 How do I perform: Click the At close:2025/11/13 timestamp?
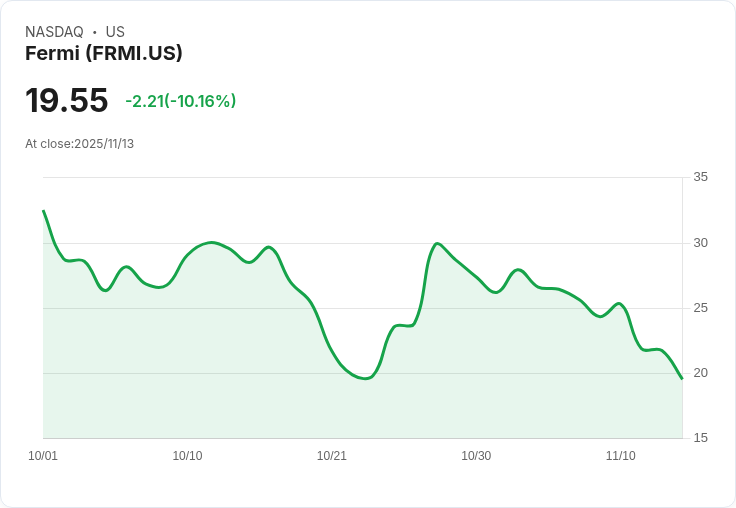(79, 144)
